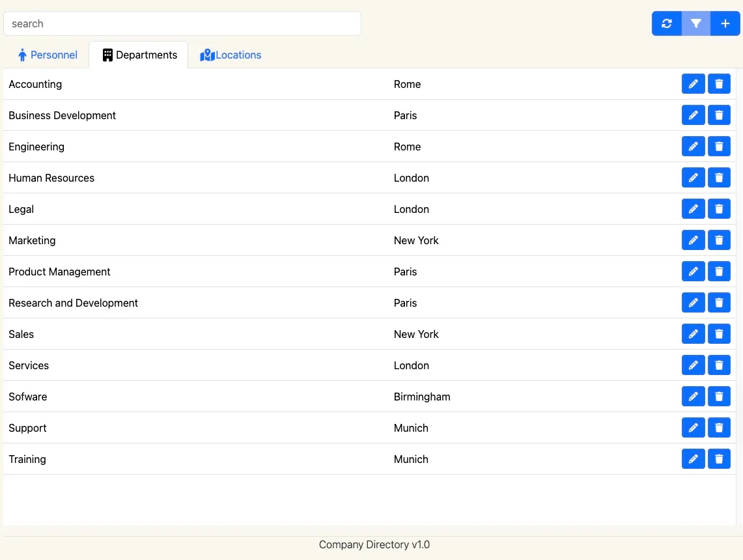Edit the misspelled Sofware department
Viewport: 743px width, 560px height.
point(693,397)
